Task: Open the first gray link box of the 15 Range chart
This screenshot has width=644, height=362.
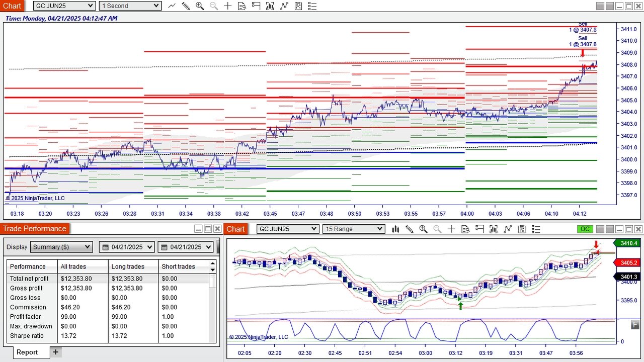Action: 600,229
